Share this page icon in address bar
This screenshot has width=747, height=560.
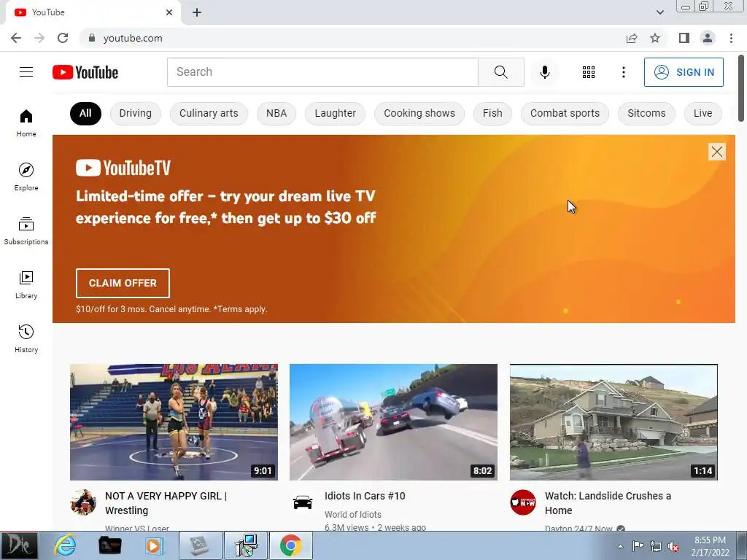pos(632,38)
